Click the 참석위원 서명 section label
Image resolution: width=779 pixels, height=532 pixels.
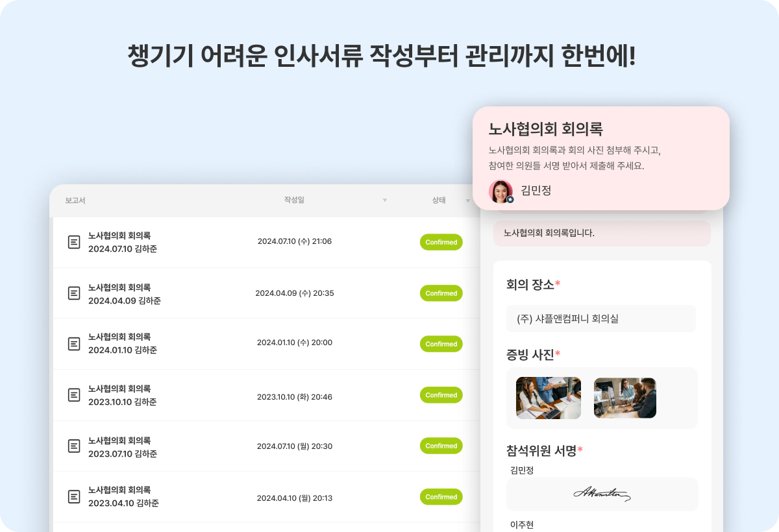point(545,450)
